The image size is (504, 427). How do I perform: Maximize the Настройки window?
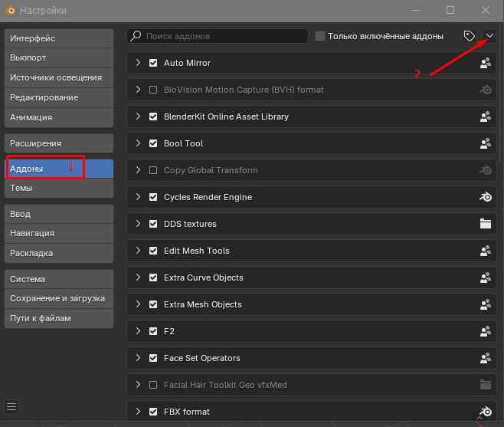click(x=450, y=10)
